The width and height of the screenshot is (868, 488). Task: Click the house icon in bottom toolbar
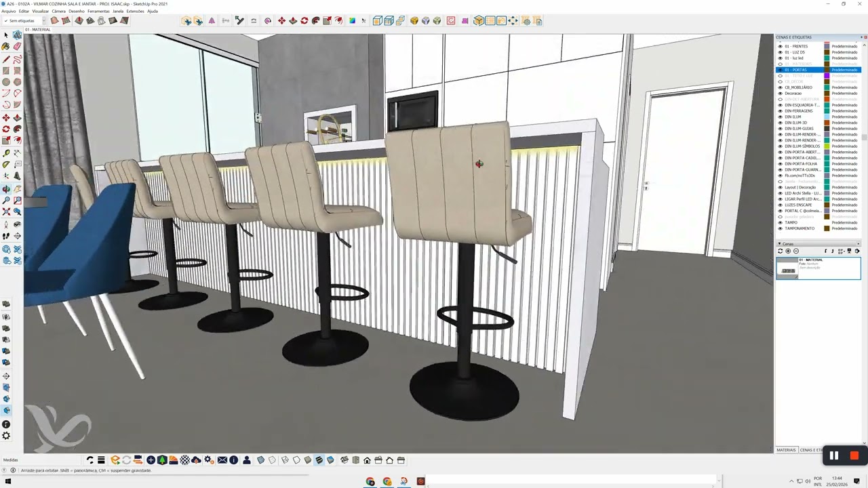click(367, 460)
